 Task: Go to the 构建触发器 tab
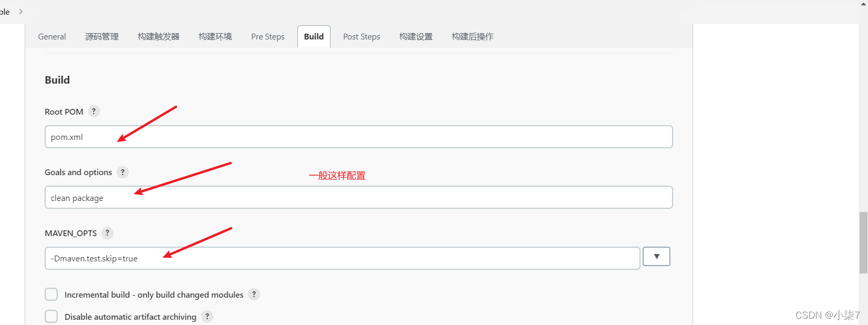click(159, 37)
